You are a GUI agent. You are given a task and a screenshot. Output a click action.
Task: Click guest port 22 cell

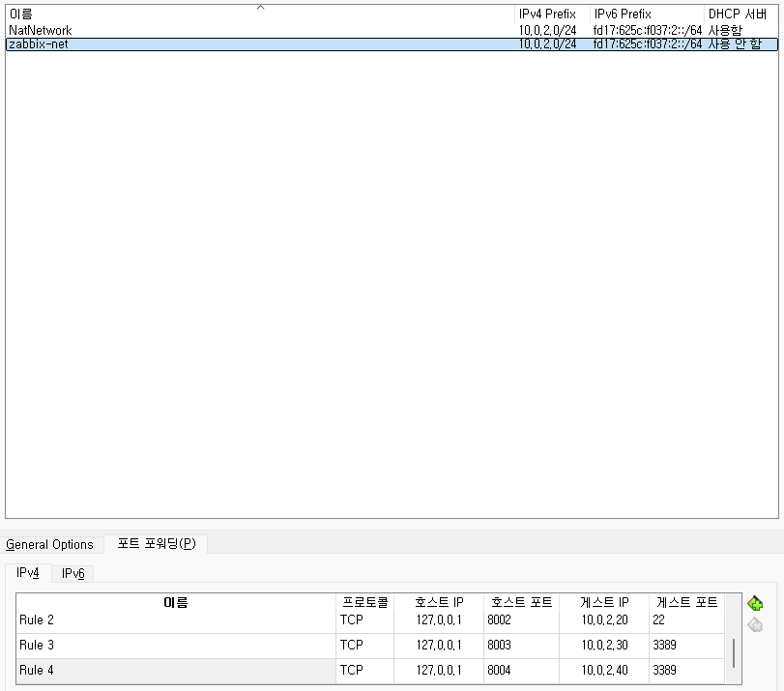coord(686,620)
